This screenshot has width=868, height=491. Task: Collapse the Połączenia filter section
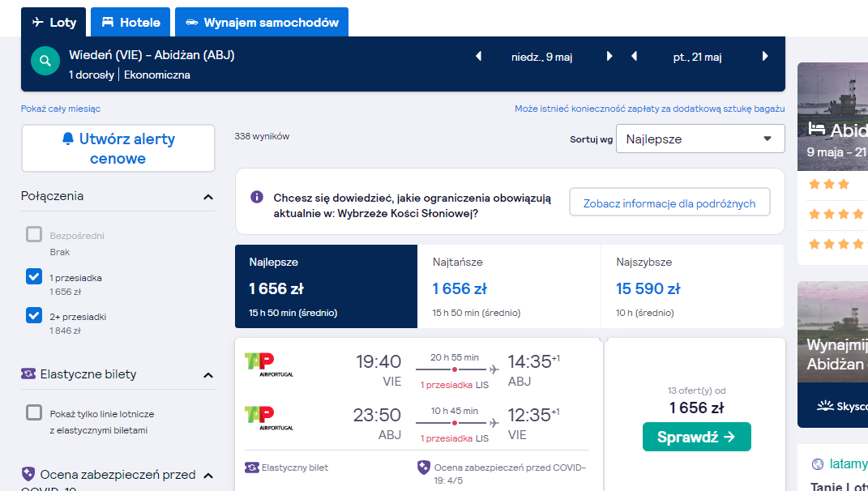[208, 197]
